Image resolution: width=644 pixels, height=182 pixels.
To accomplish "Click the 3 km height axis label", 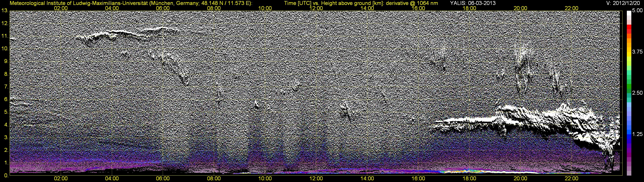I will pos(6,138).
